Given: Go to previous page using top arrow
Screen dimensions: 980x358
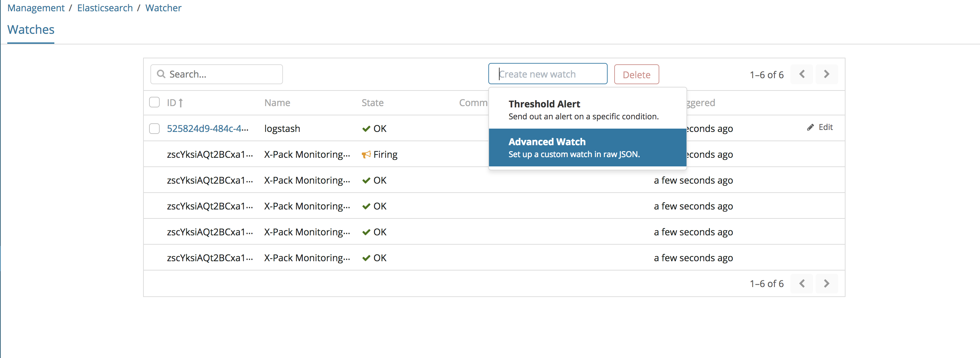Looking at the screenshot, I should coord(801,74).
